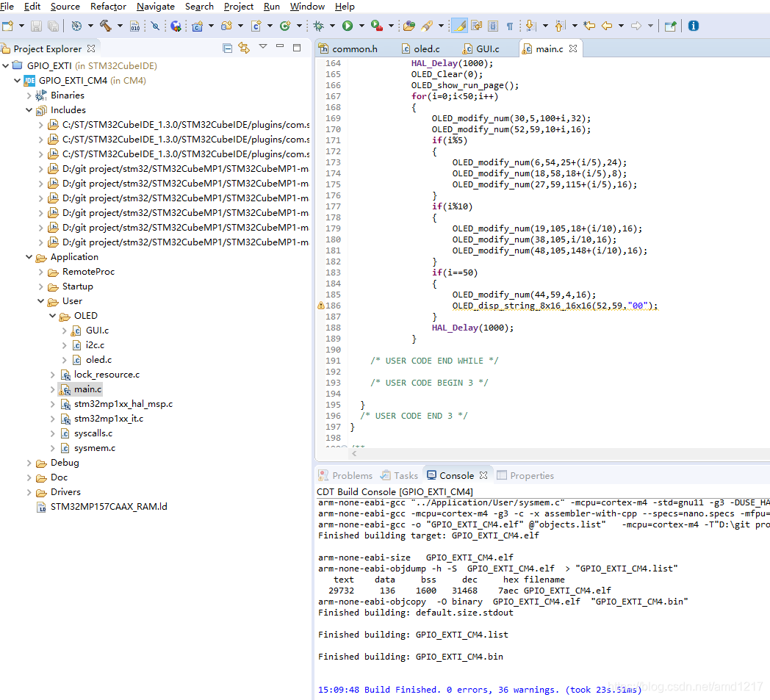This screenshot has width=770, height=700.
Task: Open dropdown arrow beside hammer Build icon
Action: click(x=120, y=26)
